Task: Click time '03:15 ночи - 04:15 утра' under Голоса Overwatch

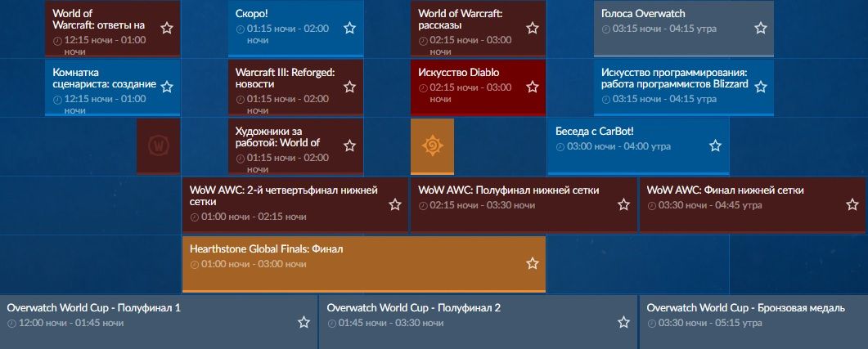Action: click(665, 29)
